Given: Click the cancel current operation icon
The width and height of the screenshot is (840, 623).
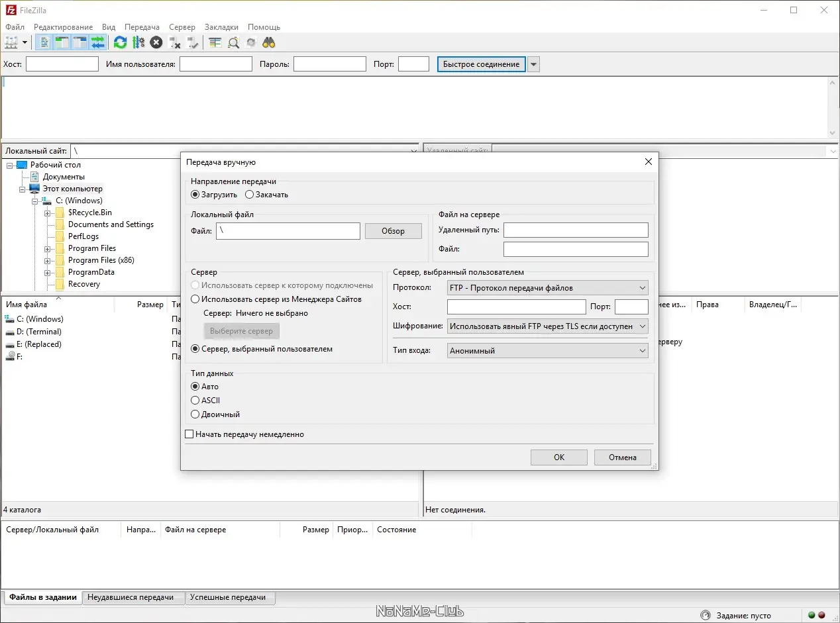Looking at the screenshot, I should tap(156, 42).
